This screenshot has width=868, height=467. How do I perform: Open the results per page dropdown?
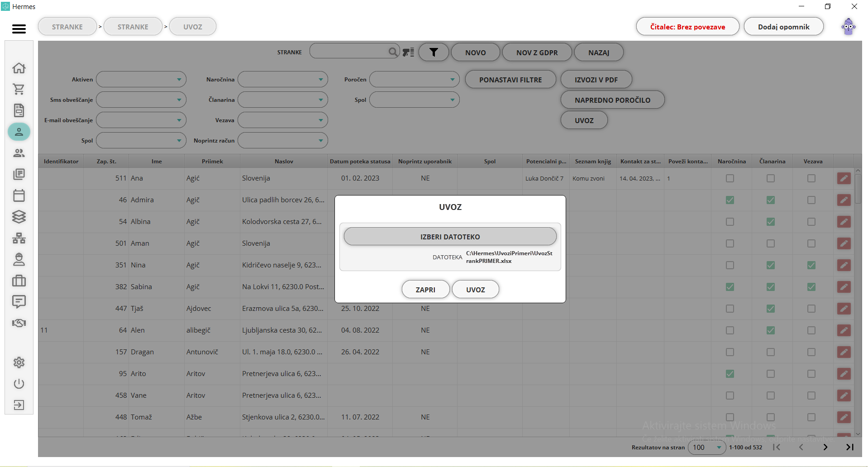tap(707, 447)
